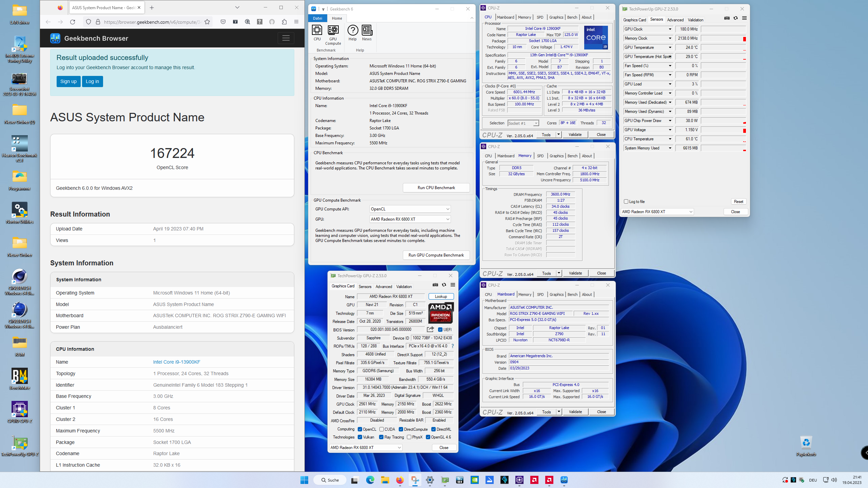Toggle the Vulkan checkbox in GPU-Z
This screenshot has height=488, width=868.
pos(360,437)
